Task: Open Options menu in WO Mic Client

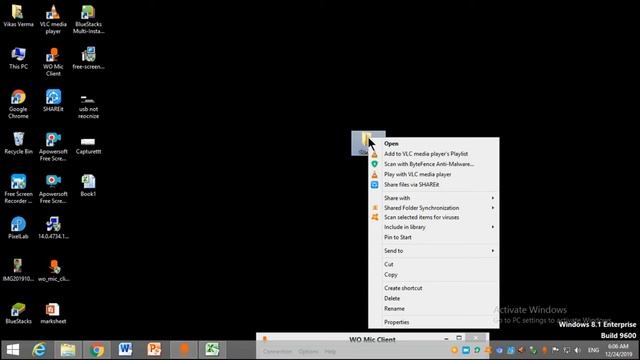Action: coord(308,351)
